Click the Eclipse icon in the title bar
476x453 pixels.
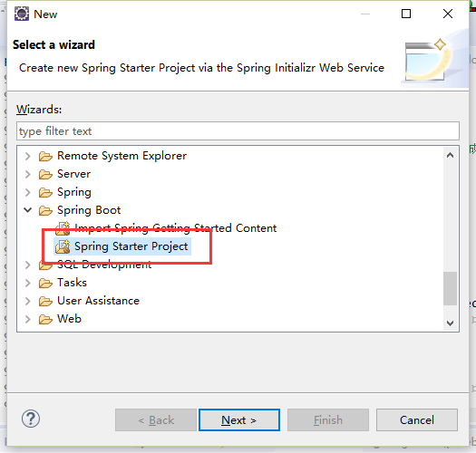[x=22, y=14]
